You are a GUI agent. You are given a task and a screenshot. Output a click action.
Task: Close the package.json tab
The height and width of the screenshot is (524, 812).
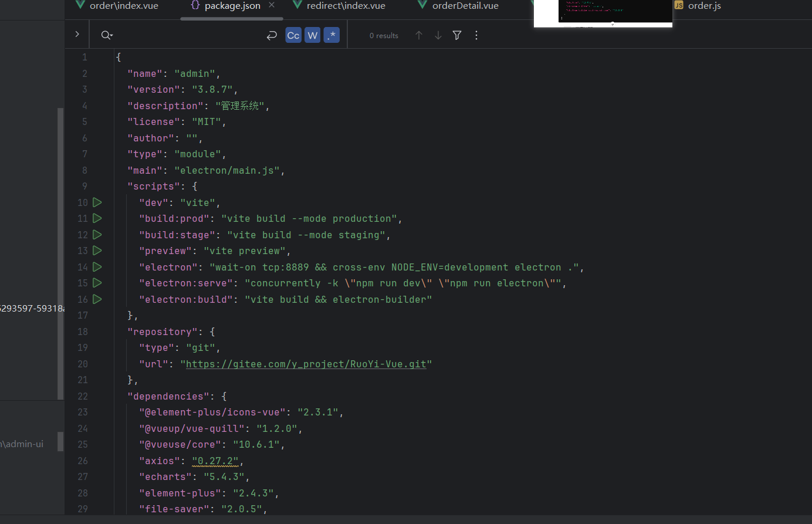coord(272,5)
